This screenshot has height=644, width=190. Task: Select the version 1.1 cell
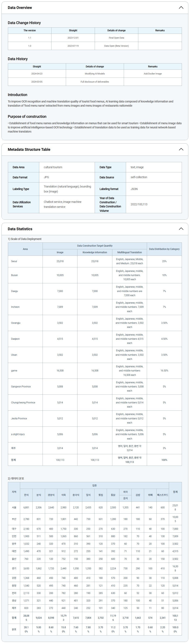tap(29, 38)
